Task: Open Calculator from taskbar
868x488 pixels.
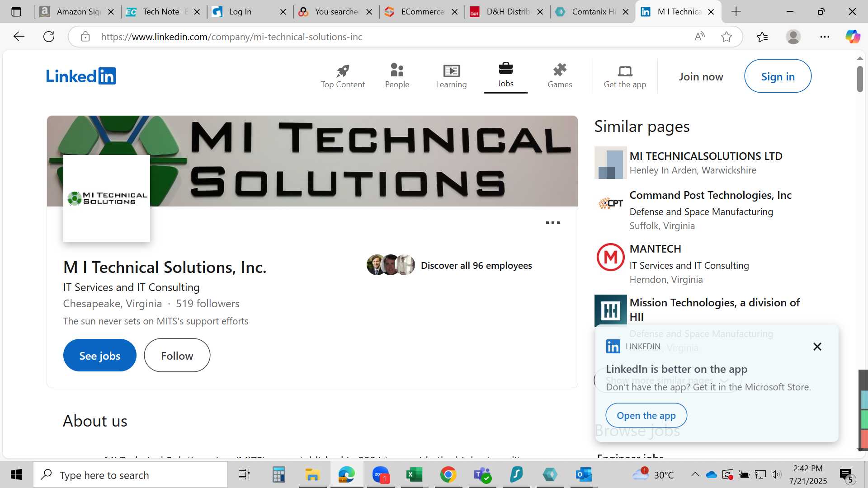Action: [x=278, y=474]
